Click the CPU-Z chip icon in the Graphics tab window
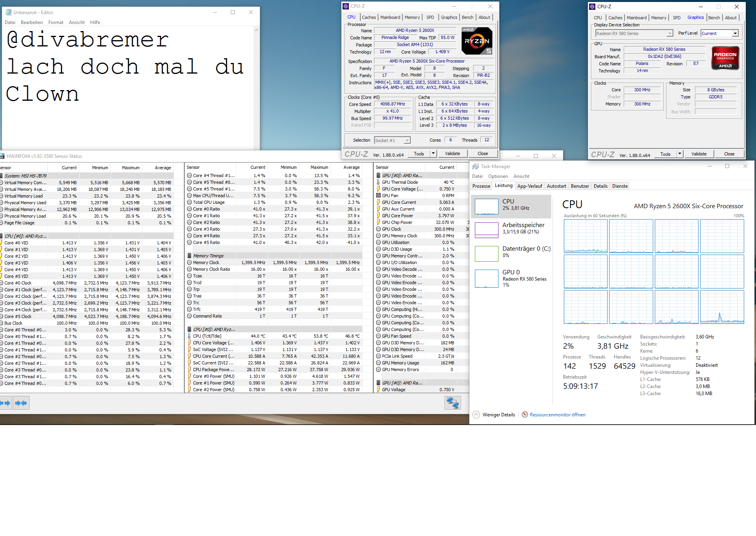The width and height of the screenshot is (756, 536). point(592,7)
